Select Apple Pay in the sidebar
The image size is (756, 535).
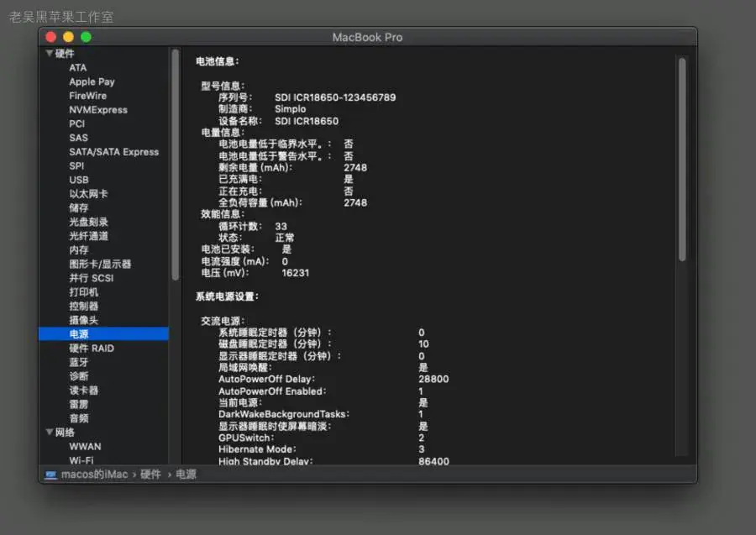pos(92,81)
